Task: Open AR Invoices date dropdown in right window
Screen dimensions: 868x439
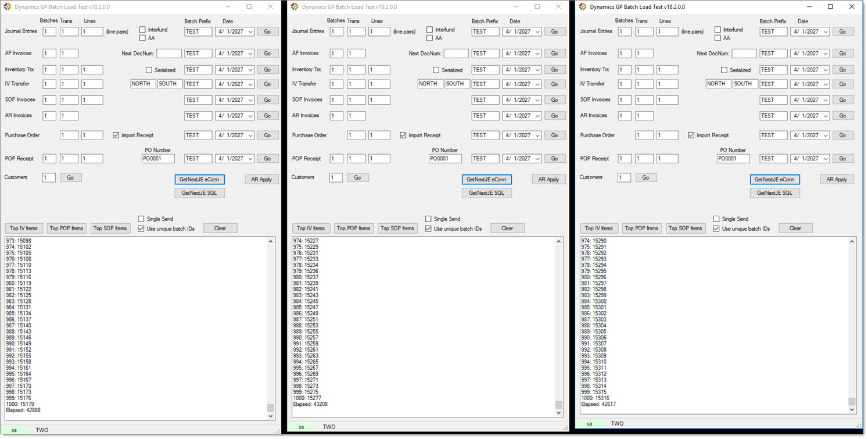Action: pos(826,116)
